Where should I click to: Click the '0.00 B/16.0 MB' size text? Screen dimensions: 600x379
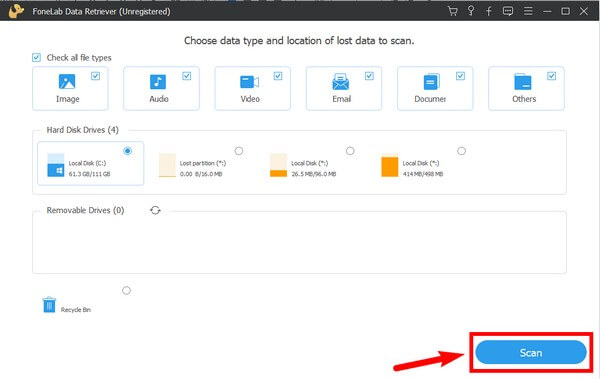pos(201,174)
